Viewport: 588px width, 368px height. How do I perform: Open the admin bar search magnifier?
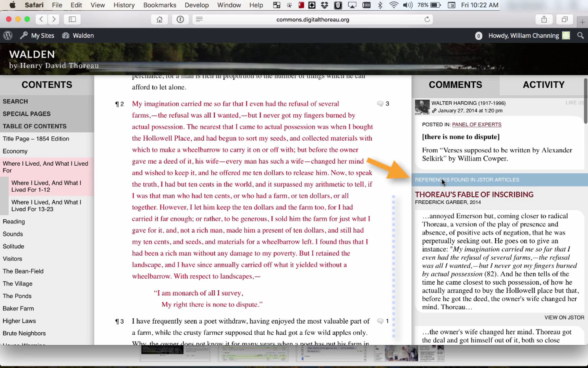coord(580,36)
